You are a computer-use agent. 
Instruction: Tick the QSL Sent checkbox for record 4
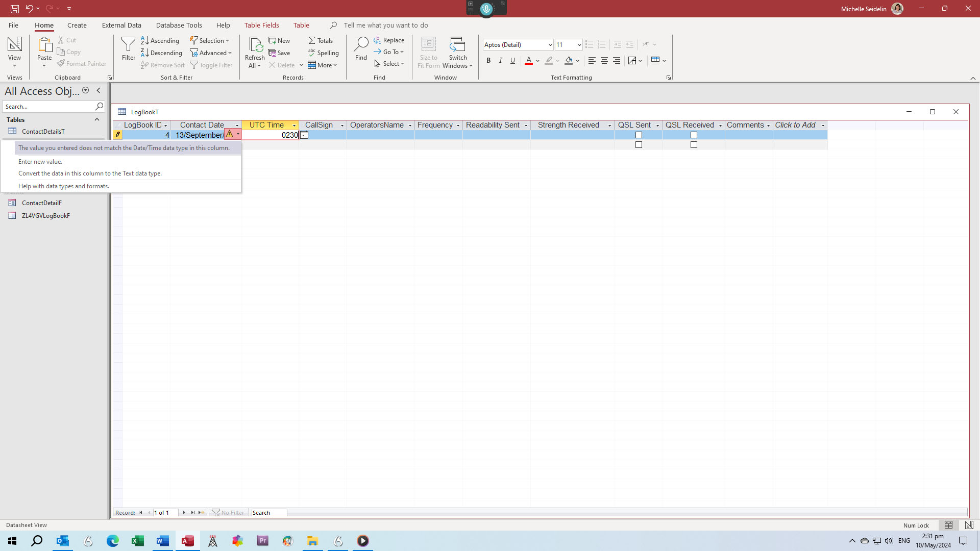[639, 135]
